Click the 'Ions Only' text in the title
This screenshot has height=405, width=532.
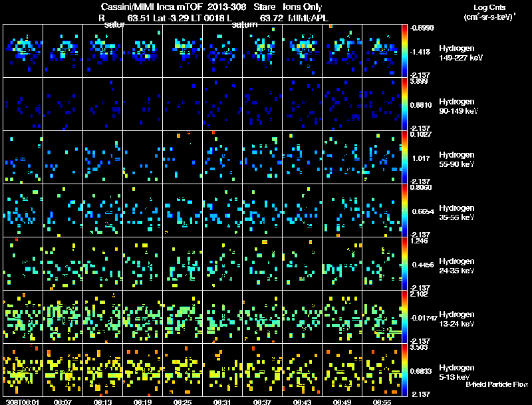[x=303, y=7]
